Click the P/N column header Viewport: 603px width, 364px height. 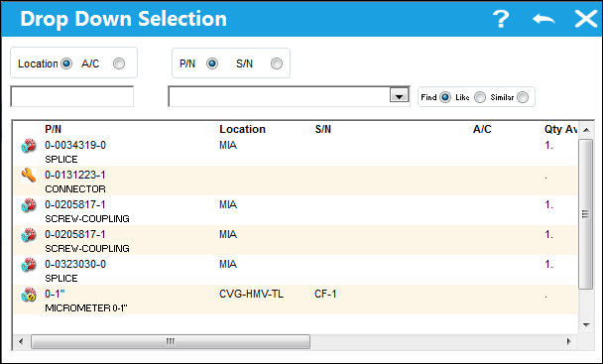coord(54,129)
